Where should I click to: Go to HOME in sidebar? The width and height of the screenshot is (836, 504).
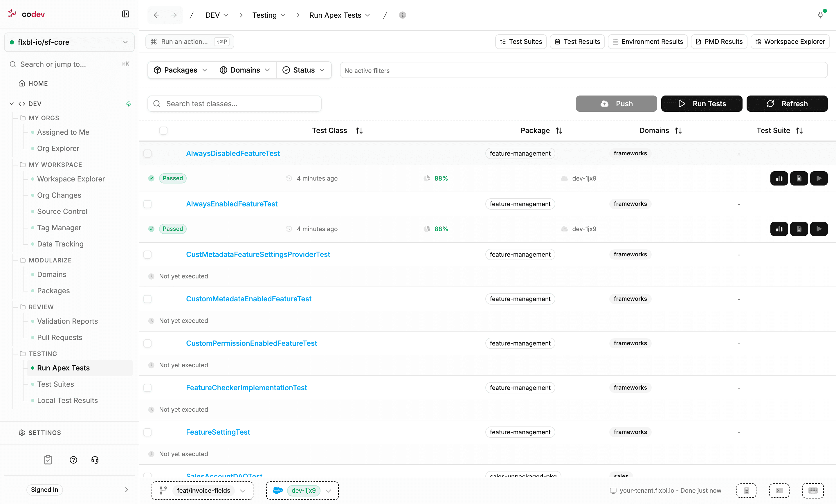[x=33, y=84]
